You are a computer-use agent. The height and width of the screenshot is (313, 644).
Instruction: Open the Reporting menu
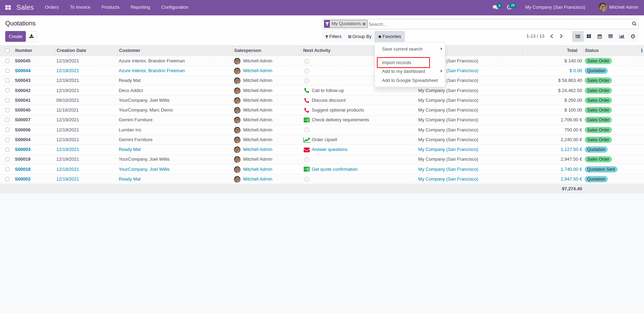pos(141,7)
